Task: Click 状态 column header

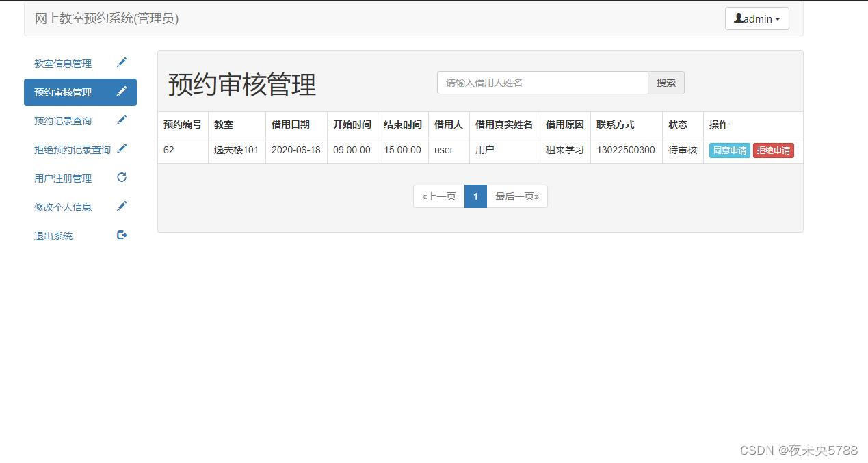Action: 683,124
